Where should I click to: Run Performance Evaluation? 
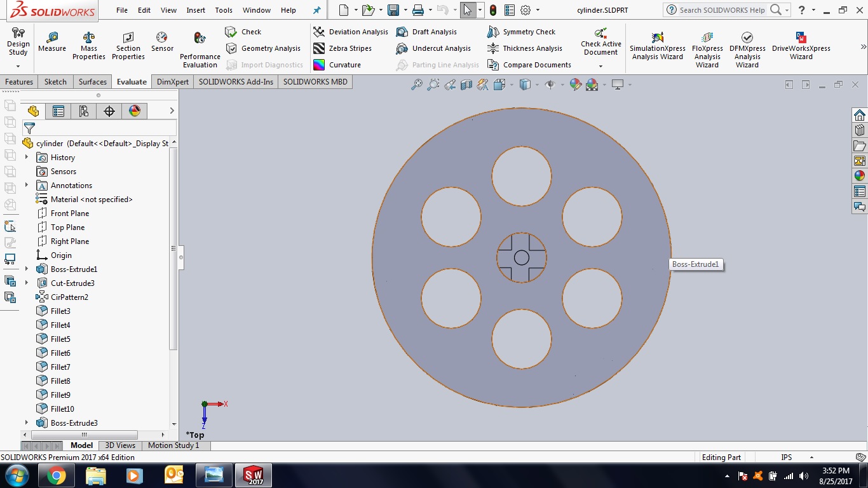[200, 50]
